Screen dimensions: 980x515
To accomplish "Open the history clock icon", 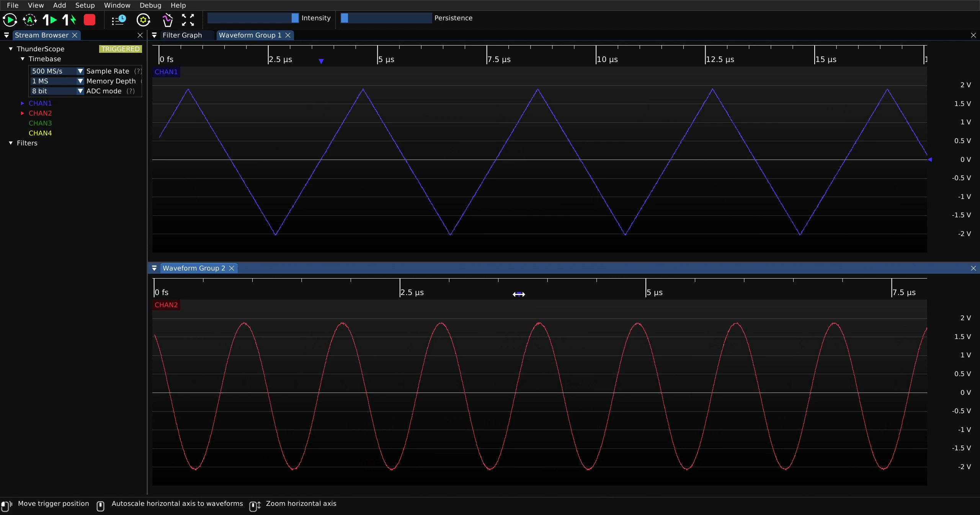I will (x=119, y=20).
